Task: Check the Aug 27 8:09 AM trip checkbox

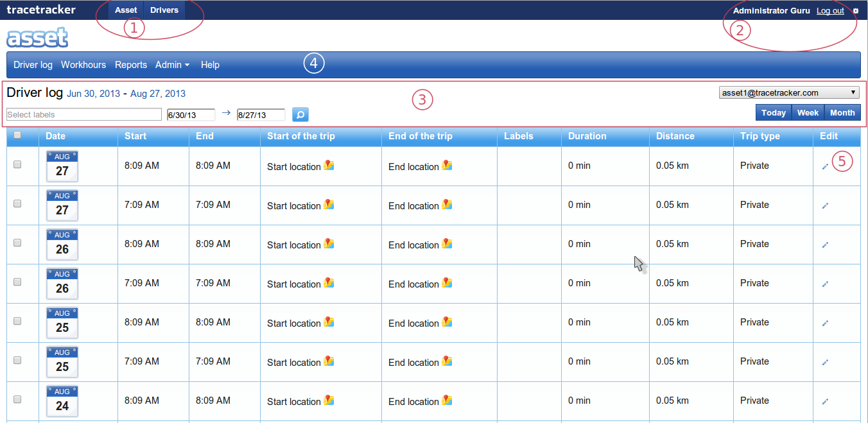Action: click(17, 164)
